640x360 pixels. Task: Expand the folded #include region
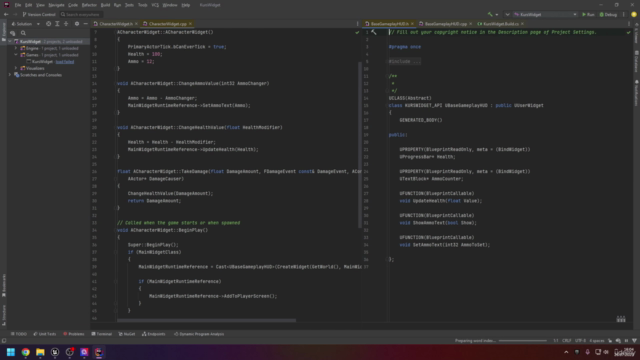404,61
